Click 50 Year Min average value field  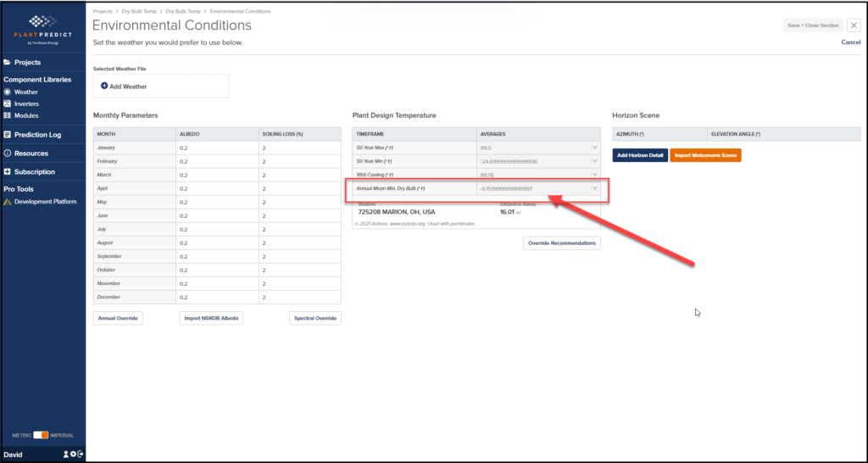tap(538, 161)
